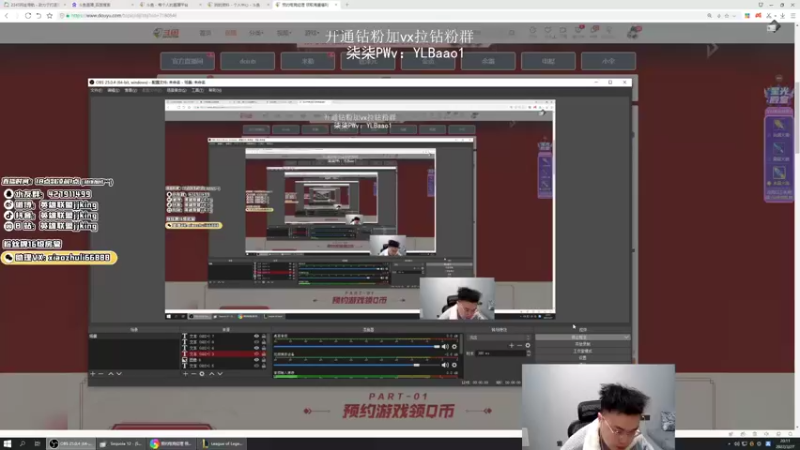
Task: Click the 首页 link in Douyu navigation
Action: [x=205, y=33]
